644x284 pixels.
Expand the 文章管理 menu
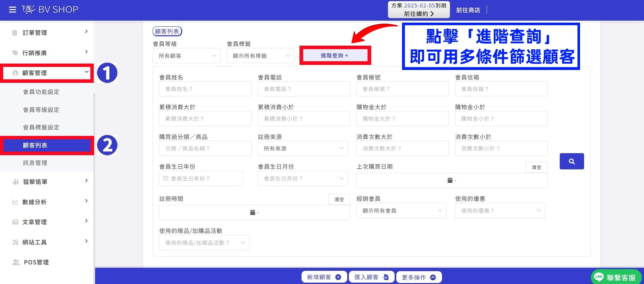click(x=86, y=221)
